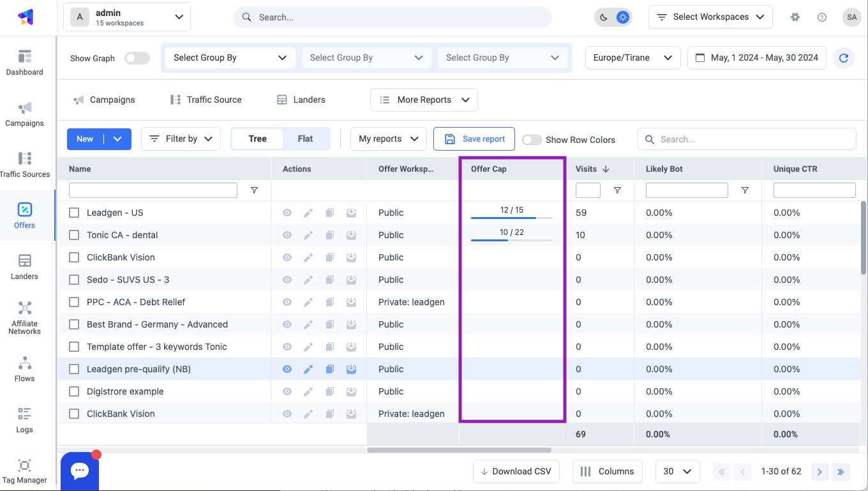Open the Filter by dropdown
The height and width of the screenshot is (491, 868).
[181, 139]
